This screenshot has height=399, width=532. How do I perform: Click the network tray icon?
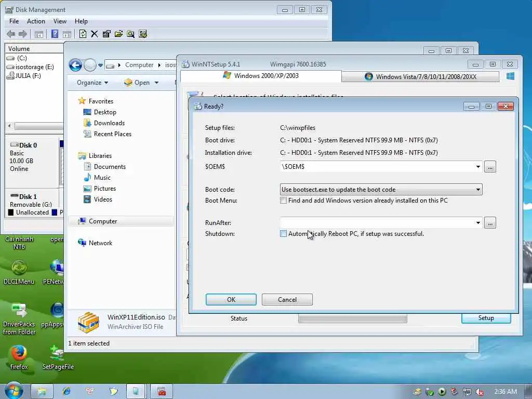(467, 392)
